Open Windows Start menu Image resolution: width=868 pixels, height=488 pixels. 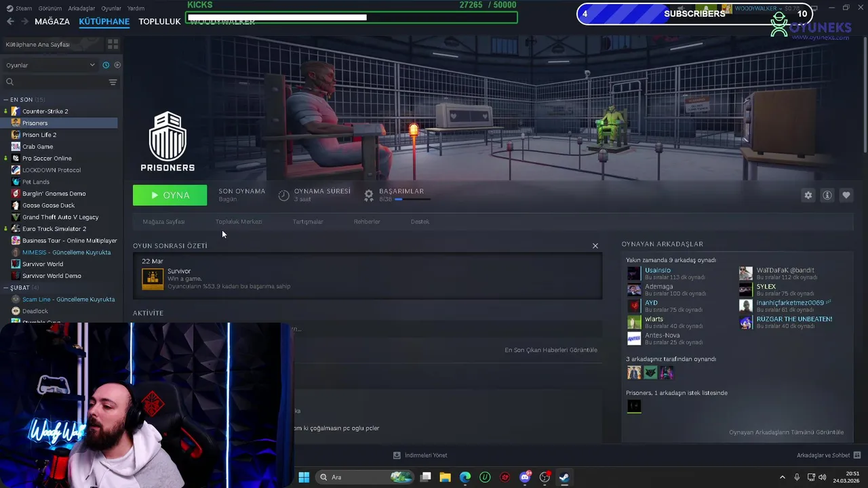coord(304,477)
